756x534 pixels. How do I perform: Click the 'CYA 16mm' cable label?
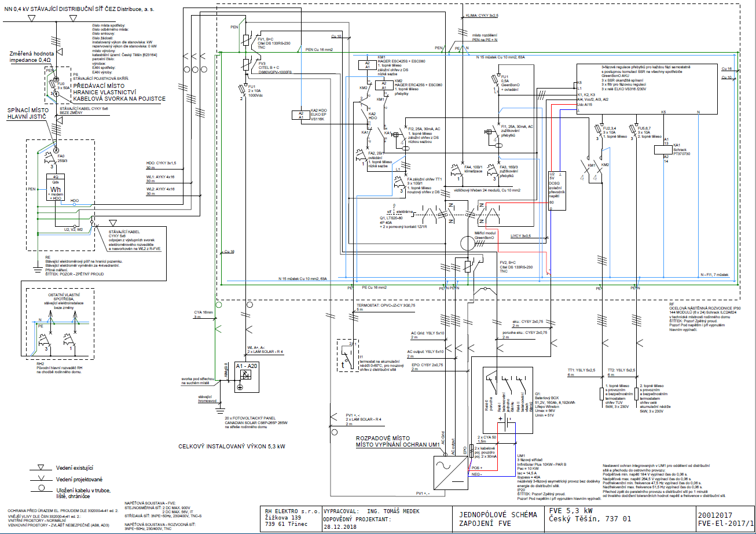(204, 313)
